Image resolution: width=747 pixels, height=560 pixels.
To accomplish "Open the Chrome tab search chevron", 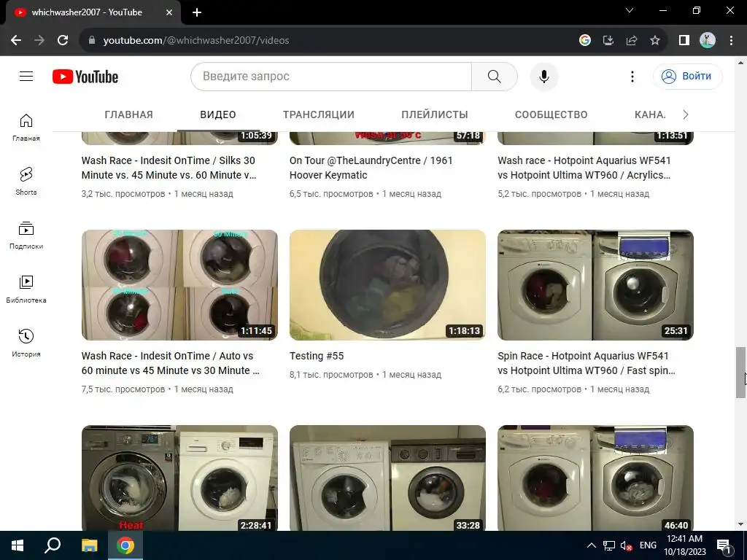I will [630, 10].
